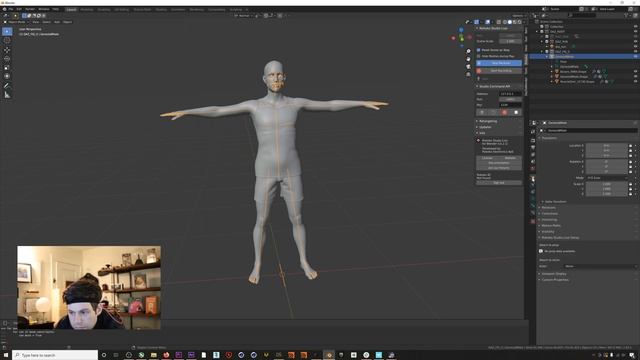Toggle the camera view icon in the viewport
Screen dimensions: 640x360
[468, 67]
